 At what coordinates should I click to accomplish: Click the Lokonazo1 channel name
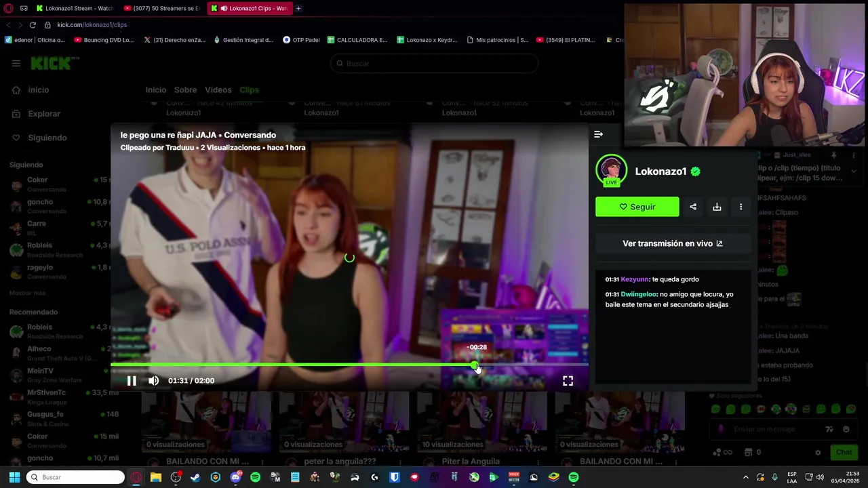[661, 171]
